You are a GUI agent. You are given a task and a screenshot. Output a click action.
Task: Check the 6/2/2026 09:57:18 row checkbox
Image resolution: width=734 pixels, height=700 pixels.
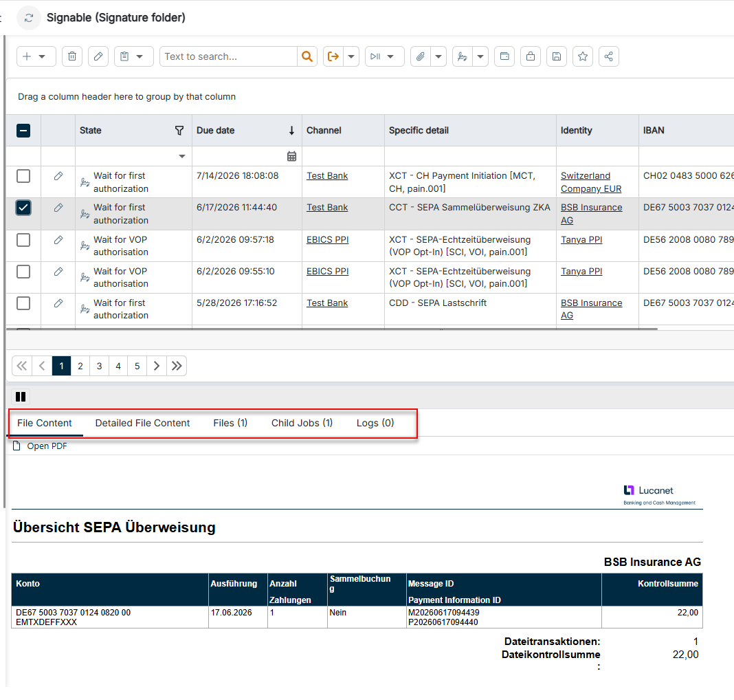(x=23, y=240)
